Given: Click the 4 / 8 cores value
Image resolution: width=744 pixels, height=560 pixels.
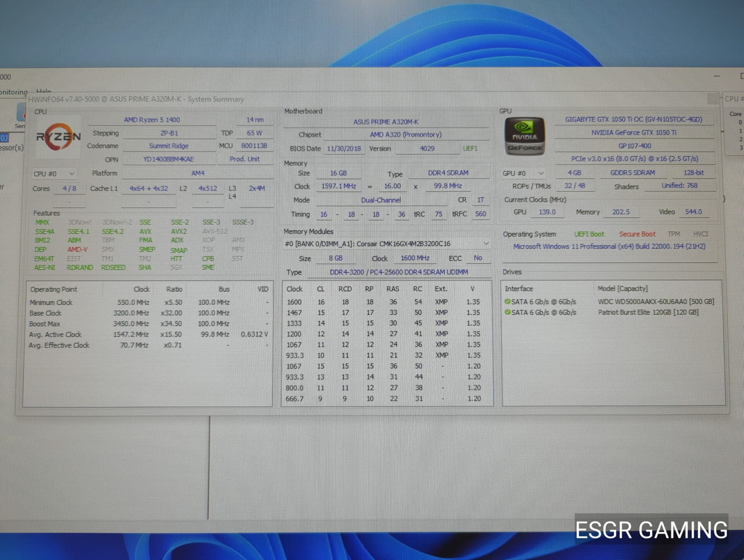Looking at the screenshot, I should (69, 189).
